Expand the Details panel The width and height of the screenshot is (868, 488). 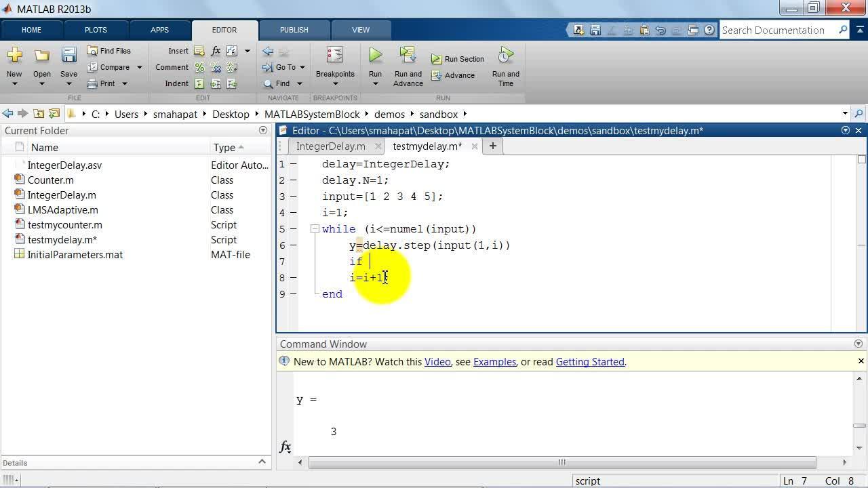click(262, 462)
